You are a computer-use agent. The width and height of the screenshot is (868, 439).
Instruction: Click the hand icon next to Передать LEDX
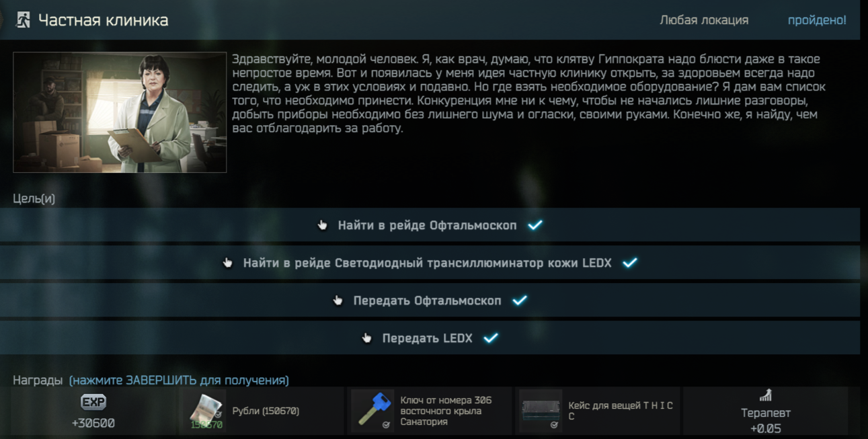tap(367, 338)
